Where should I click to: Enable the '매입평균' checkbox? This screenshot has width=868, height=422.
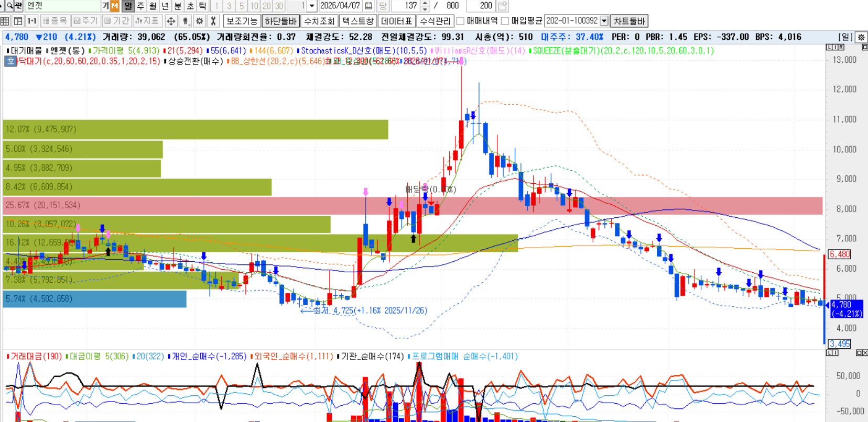tap(505, 21)
